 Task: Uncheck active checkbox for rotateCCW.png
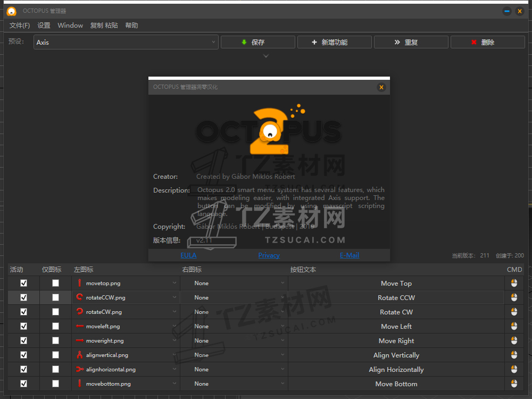pos(24,297)
